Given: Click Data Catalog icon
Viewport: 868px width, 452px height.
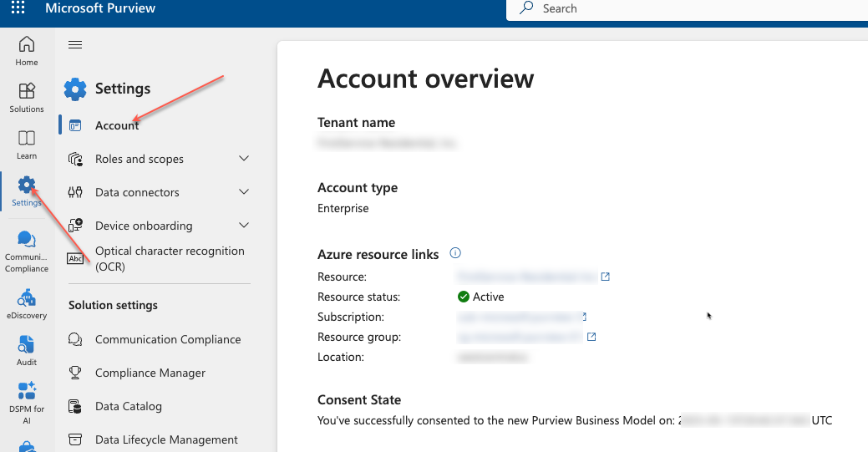Looking at the screenshot, I should coord(75,407).
